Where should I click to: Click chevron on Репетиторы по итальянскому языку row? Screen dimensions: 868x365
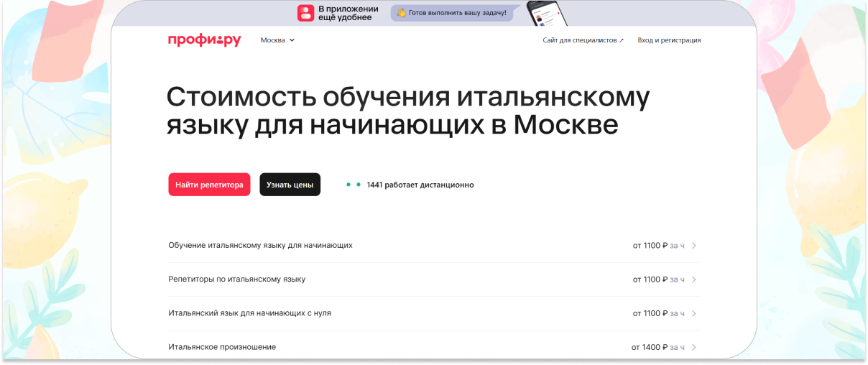point(693,279)
